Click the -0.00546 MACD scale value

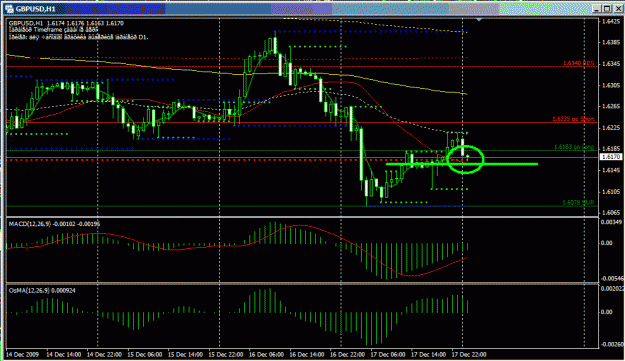coord(612,278)
